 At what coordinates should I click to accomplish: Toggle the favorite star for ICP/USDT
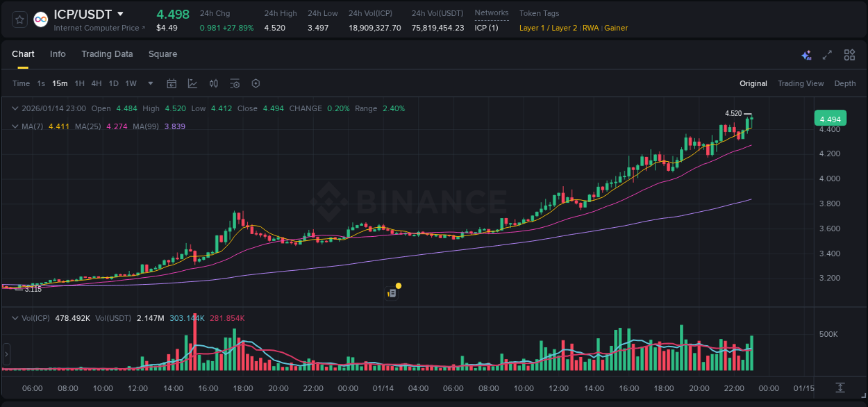[19, 19]
